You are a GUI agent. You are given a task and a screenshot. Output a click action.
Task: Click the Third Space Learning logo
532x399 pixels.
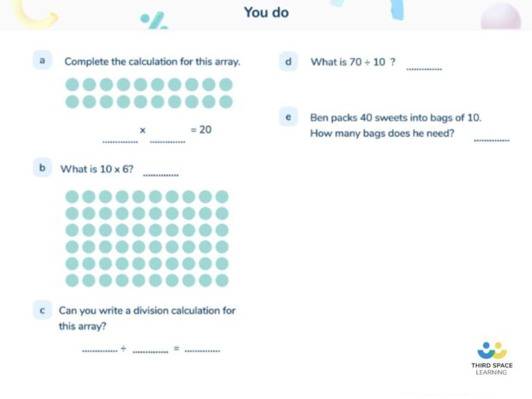tap(492, 357)
